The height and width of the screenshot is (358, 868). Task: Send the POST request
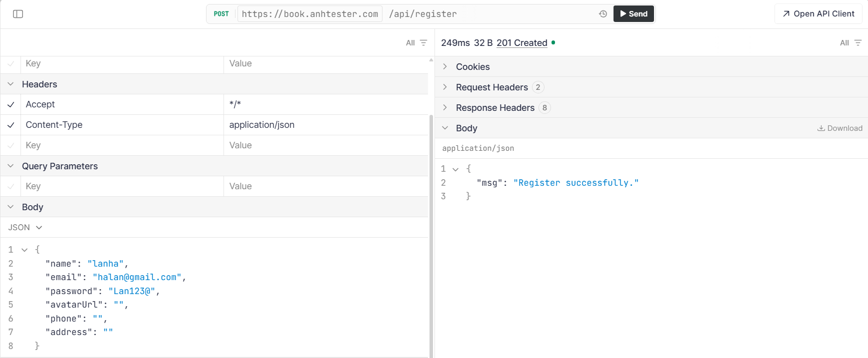tap(633, 14)
